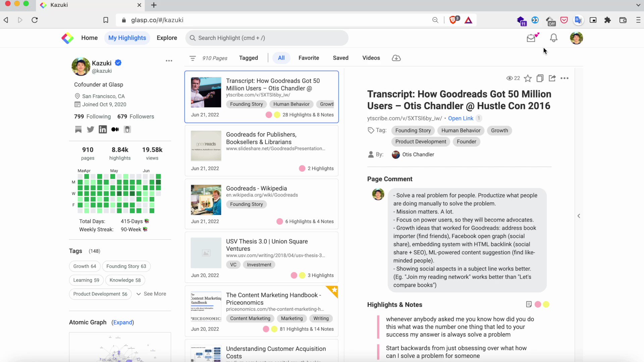Expand the Atomic Graph
The width and height of the screenshot is (644, 362).
point(122,322)
